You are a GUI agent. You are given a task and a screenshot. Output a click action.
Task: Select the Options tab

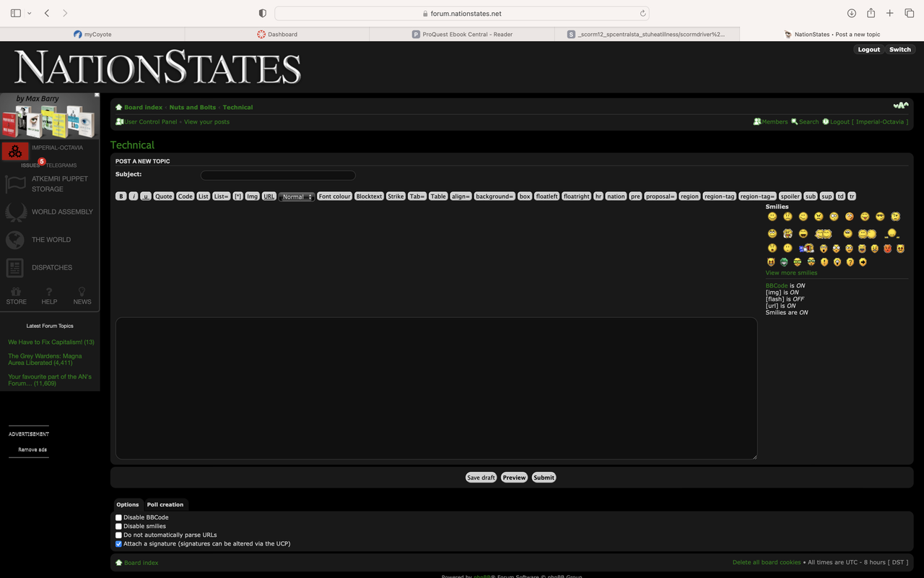(127, 504)
